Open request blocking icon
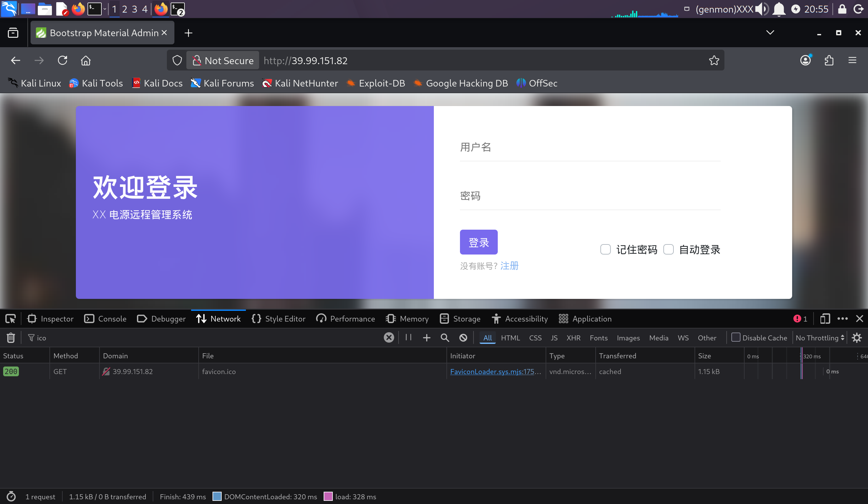The width and height of the screenshot is (868, 504). pyautogui.click(x=463, y=338)
